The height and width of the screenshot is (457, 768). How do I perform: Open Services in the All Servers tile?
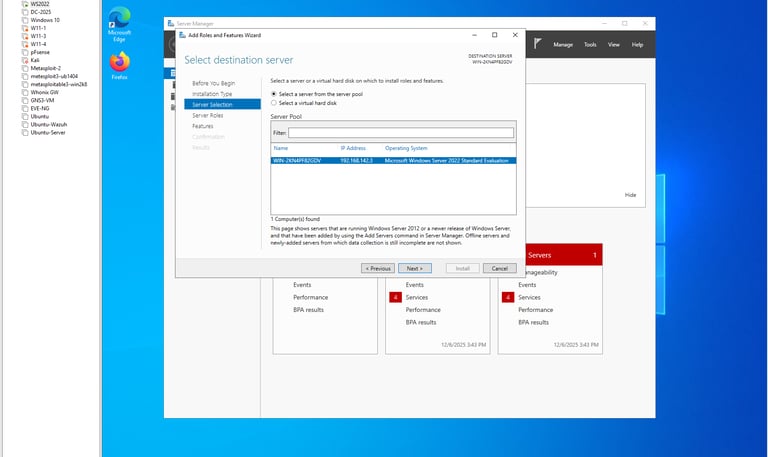529,297
